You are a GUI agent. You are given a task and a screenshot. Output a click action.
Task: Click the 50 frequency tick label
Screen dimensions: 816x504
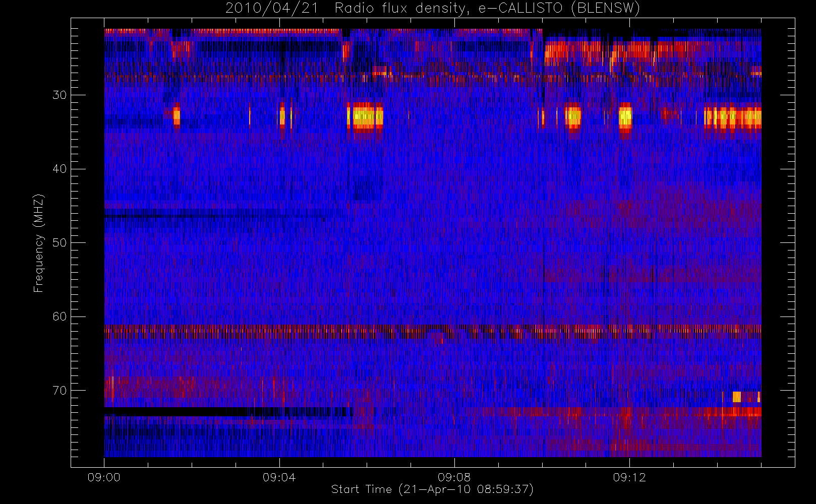(60, 242)
